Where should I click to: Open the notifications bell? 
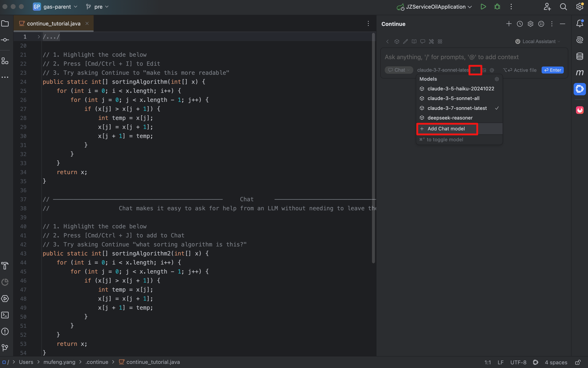coord(580,23)
